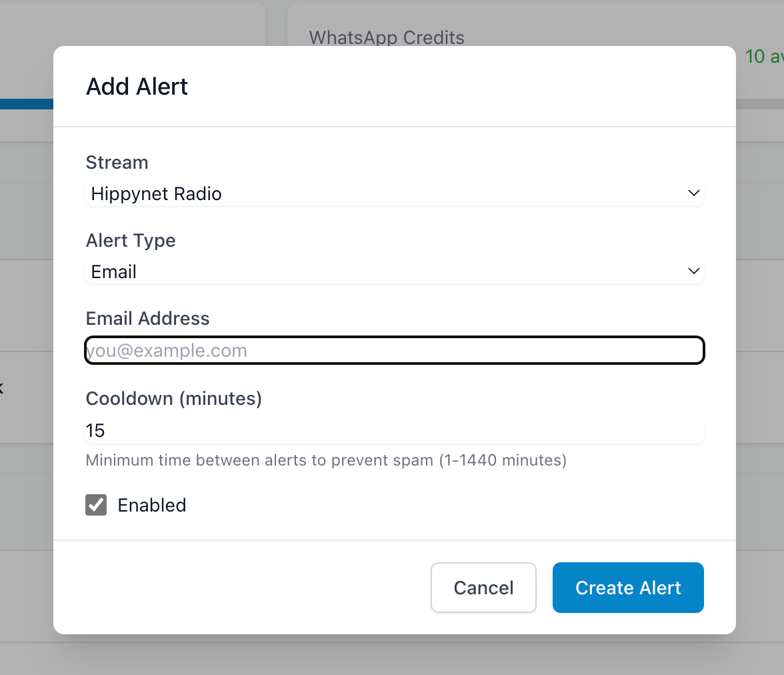Uncheck the Enabled checkbox
Image resolution: width=784 pixels, height=675 pixels.
pos(96,505)
